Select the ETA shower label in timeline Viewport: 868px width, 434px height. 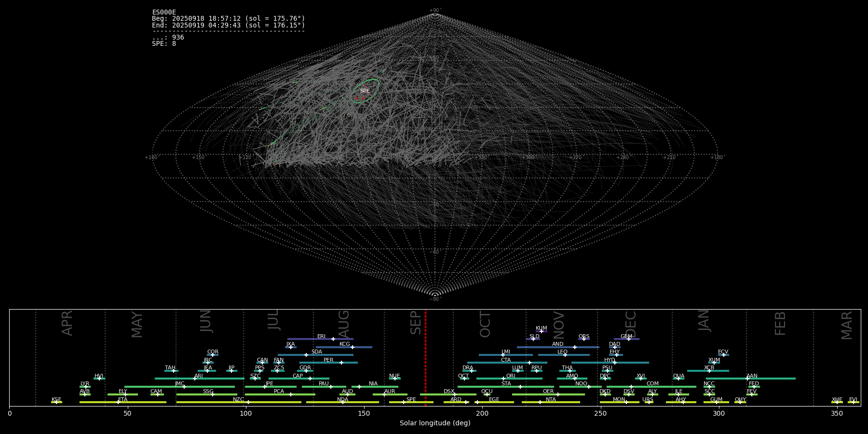point(123,400)
